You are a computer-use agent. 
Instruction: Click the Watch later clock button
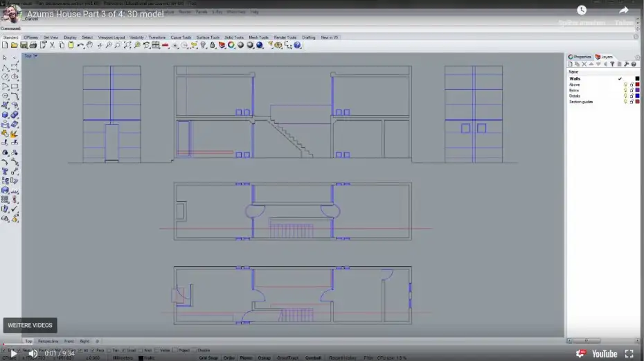click(582, 10)
